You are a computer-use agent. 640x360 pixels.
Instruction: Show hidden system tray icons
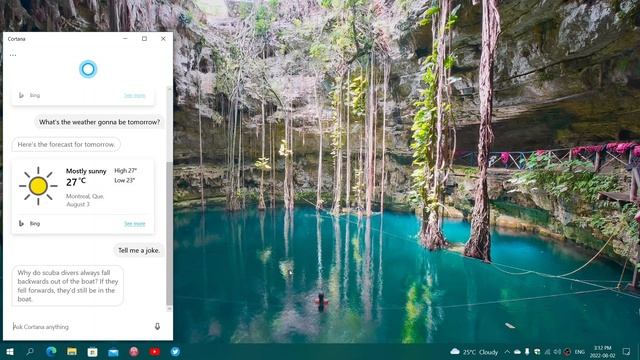point(507,352)
